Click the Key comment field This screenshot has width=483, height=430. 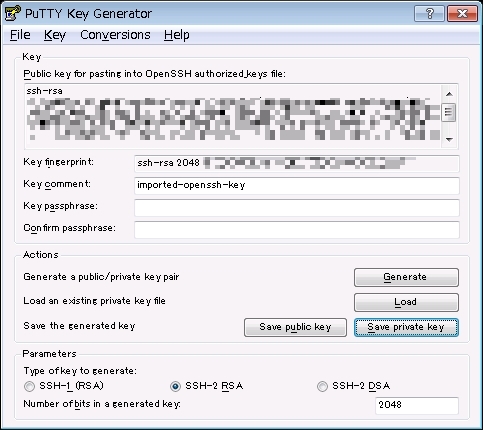(x=297, y=185)
